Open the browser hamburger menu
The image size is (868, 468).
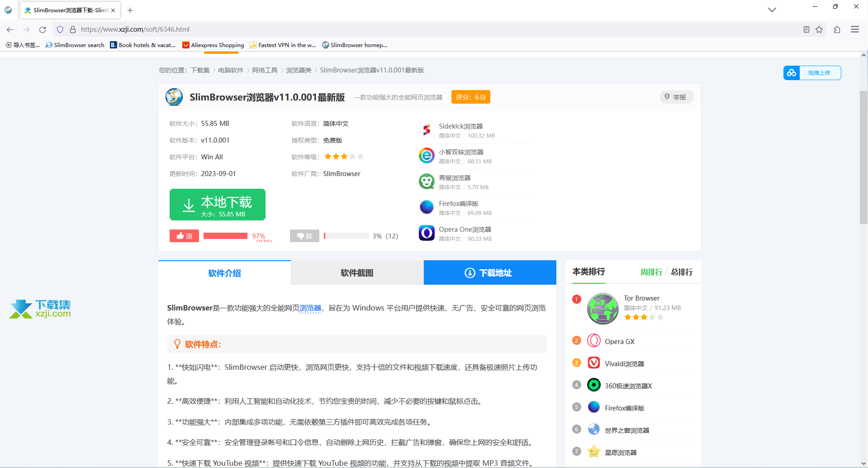click(855, 29)
